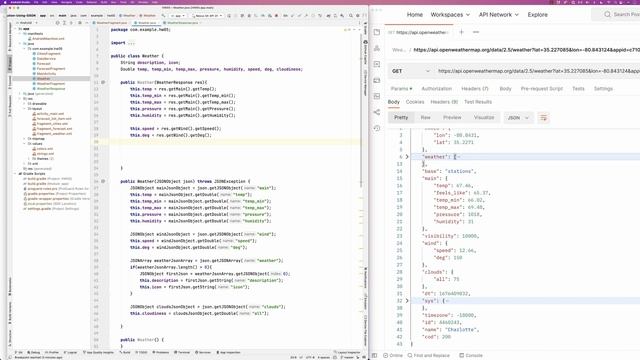Switch to the Authorization tab
The width and height of the screenshot is (640, 360).
point(436,89)
